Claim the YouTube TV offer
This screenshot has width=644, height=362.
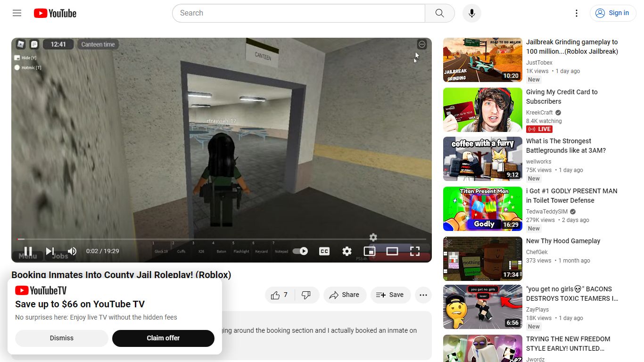(x=163, y=338)
